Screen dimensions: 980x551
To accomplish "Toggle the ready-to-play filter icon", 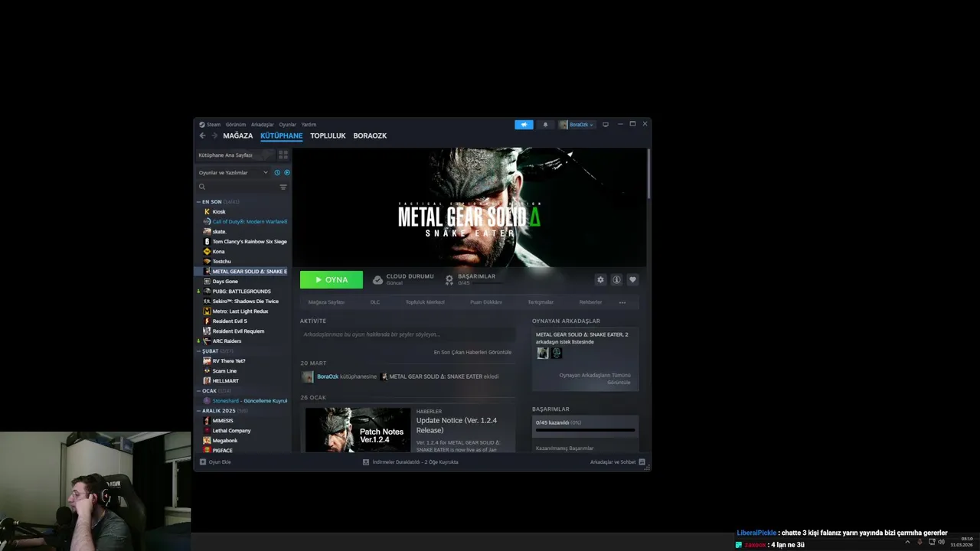I will click(287, 173).
